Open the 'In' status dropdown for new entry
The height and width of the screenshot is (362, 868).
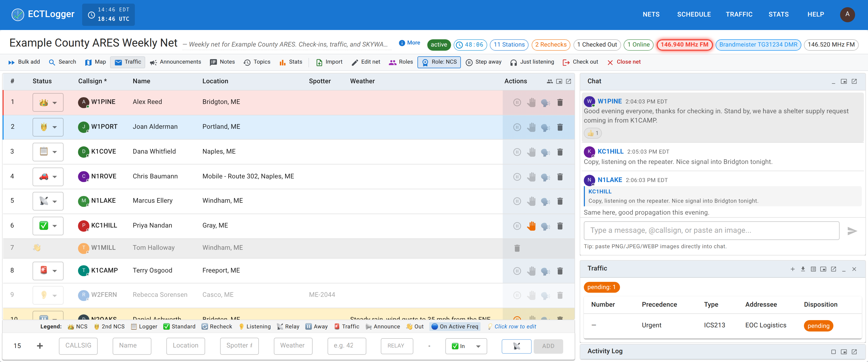tap(466, 346)
